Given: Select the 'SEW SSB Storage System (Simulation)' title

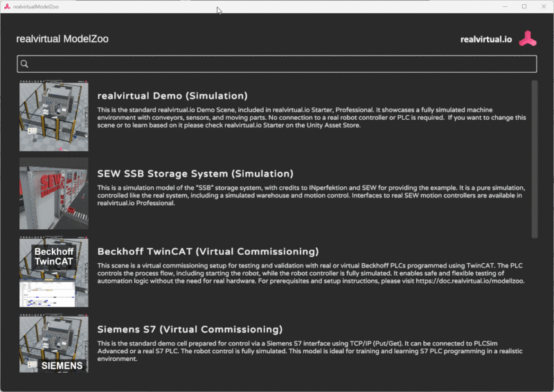Looking at the screenshot, I should tap(195, 173).
